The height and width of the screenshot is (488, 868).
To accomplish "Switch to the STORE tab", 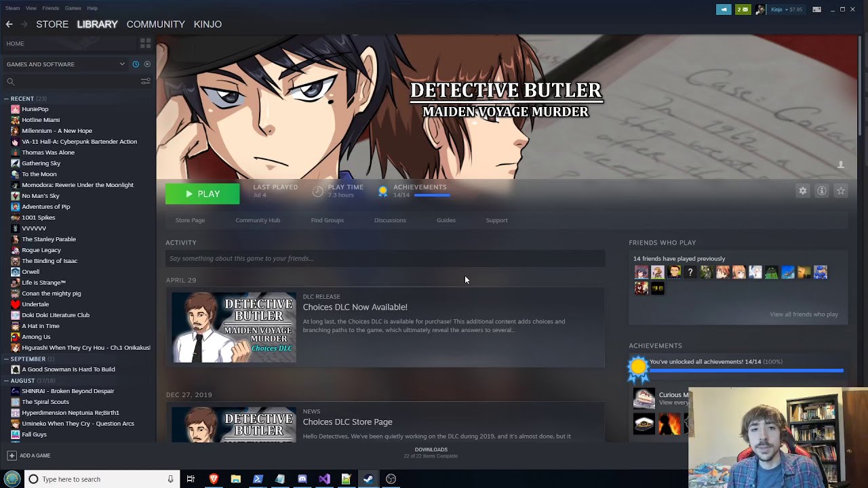I will 52,24.
